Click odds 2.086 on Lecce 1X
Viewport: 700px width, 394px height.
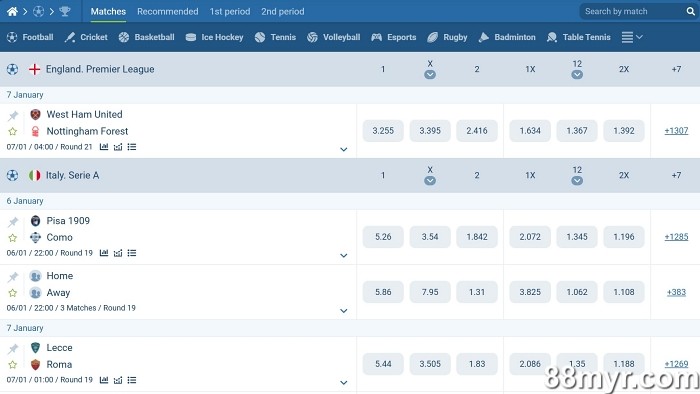point(530,364)
